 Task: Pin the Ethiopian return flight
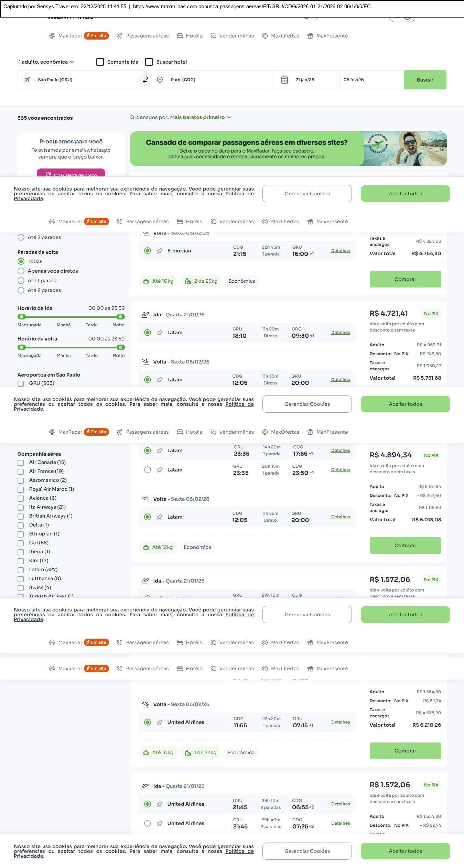point(160,251)
